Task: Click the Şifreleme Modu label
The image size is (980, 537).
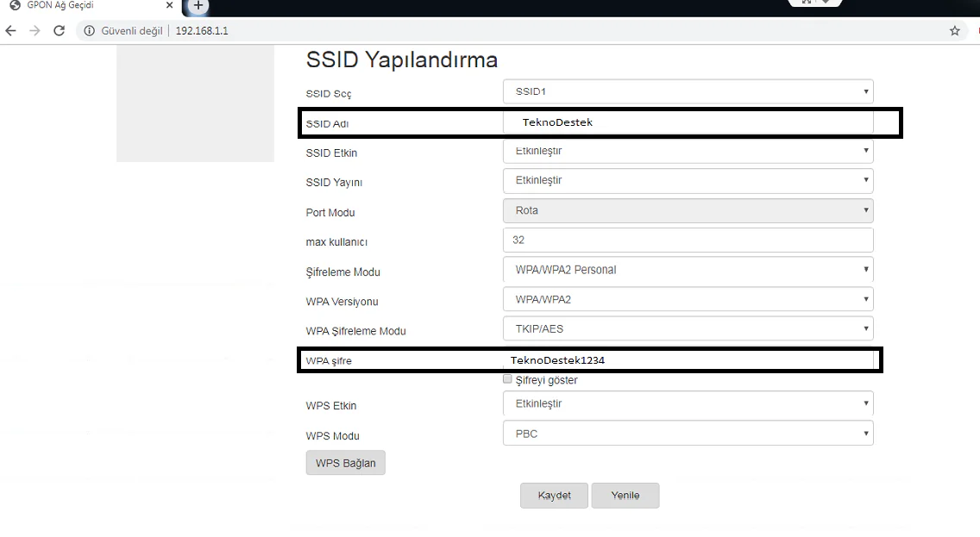Action: coord(343,272)
